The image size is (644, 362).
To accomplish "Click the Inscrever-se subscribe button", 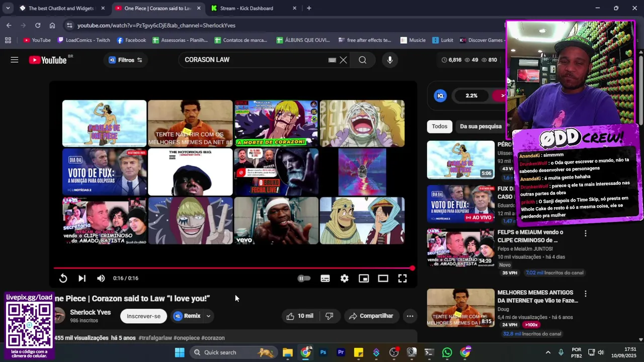I will point(143,316).
